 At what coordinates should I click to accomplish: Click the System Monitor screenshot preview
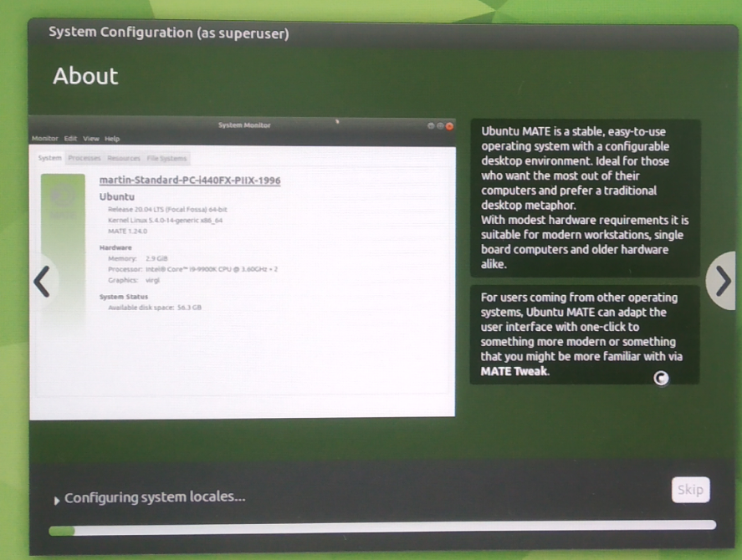click(243, 267)
